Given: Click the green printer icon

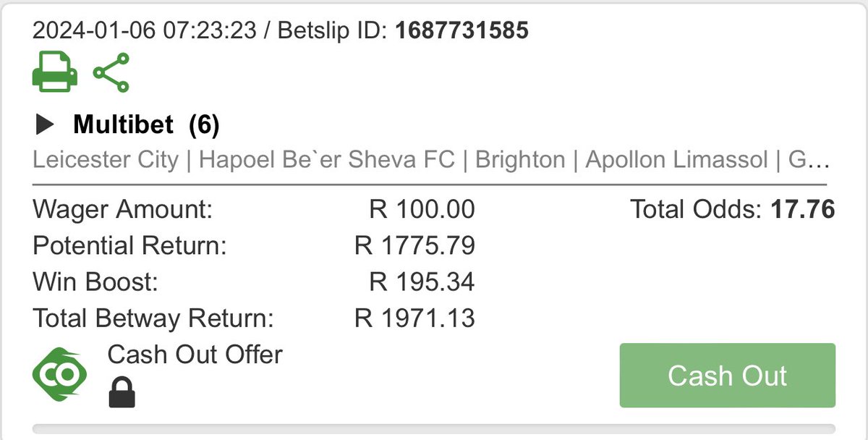Looking at the screenshot, I should coord(55,74).
